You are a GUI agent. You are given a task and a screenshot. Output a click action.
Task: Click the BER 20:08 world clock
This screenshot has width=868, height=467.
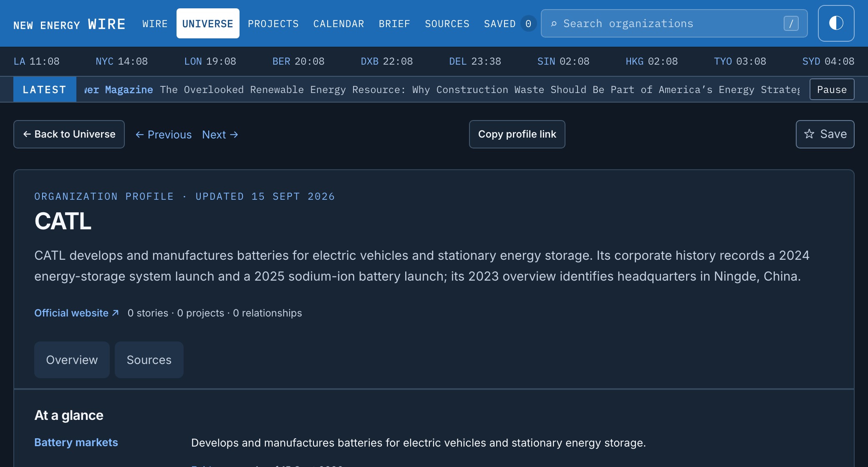298,61
